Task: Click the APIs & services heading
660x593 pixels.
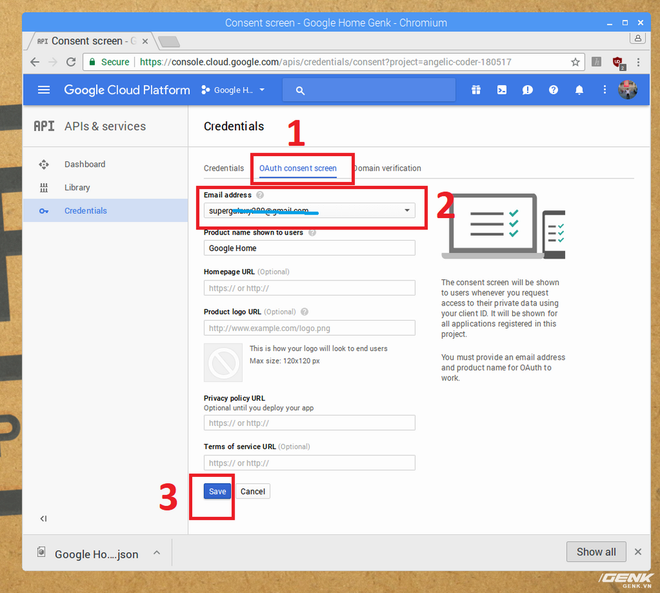Action: pos(105,126)
